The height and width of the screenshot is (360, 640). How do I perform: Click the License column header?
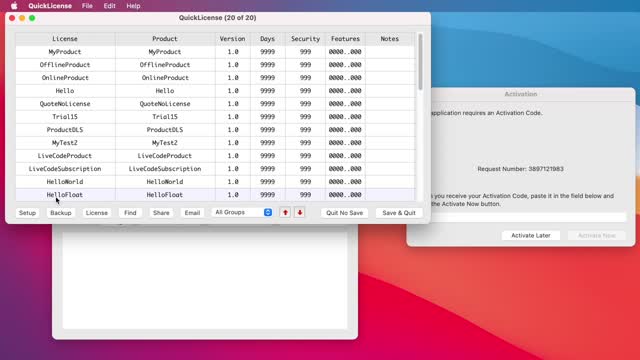pos(65,39)
